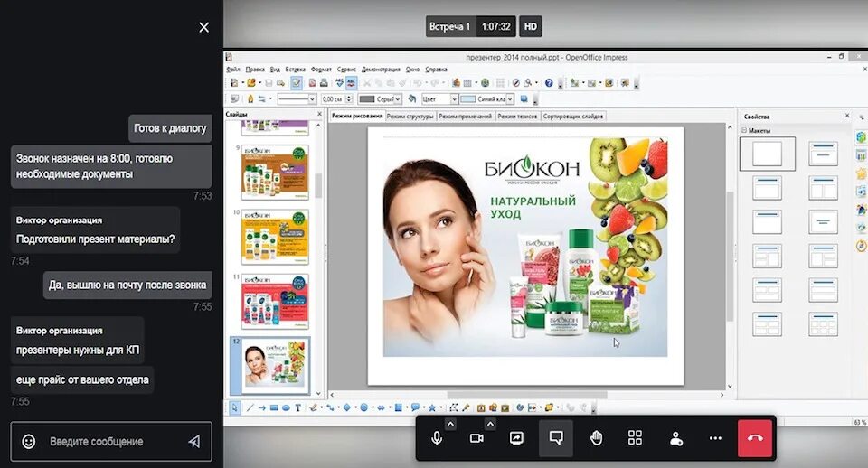Click the Open file toolbar icon
The image size is (868, 468).
click(x=251, y=83)
